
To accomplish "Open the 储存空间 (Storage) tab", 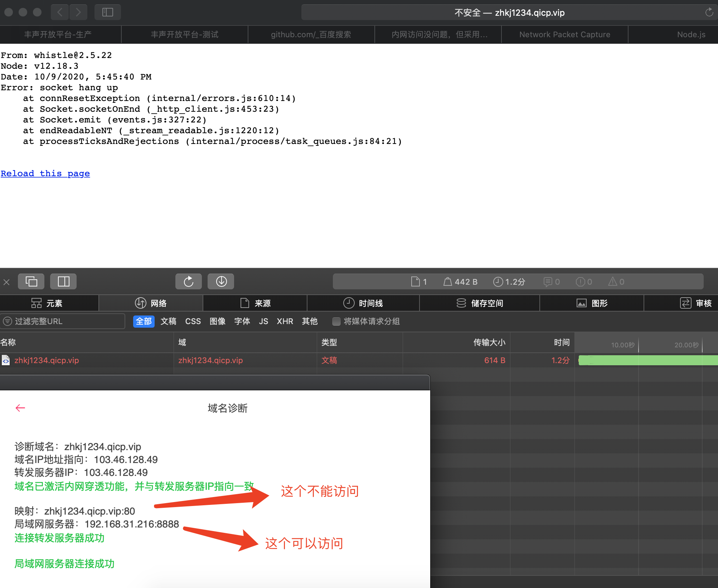I will [480, 303].
